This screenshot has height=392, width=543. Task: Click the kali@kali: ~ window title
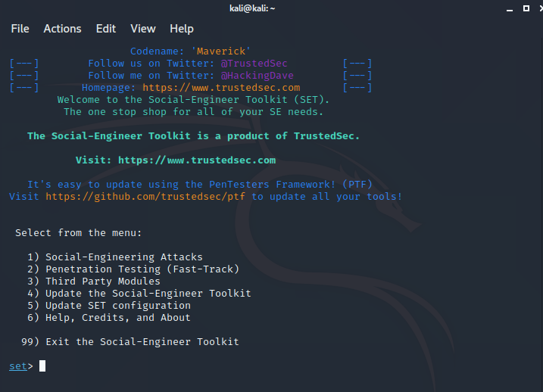coord(252,8)
